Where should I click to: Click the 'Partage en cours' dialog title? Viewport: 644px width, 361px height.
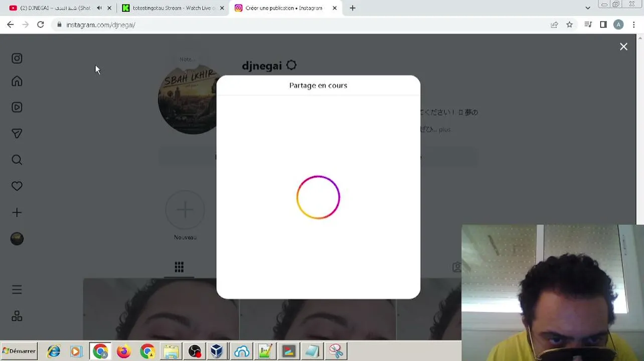[318, 85]
